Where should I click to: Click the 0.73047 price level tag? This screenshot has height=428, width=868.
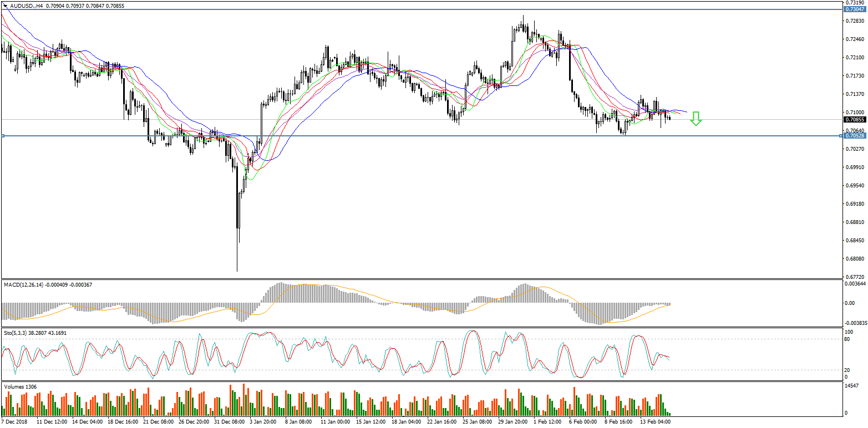(x=854, y=9)
